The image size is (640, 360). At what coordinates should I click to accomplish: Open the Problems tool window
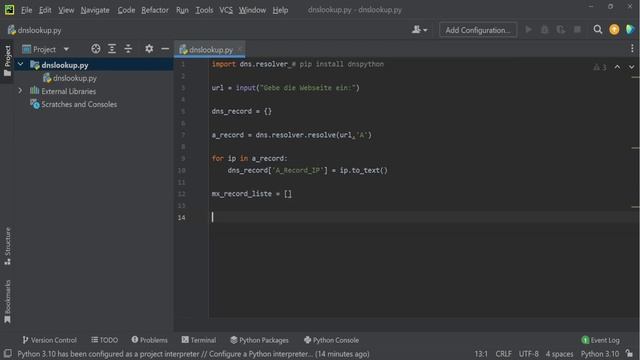click(x=149, y=340)
